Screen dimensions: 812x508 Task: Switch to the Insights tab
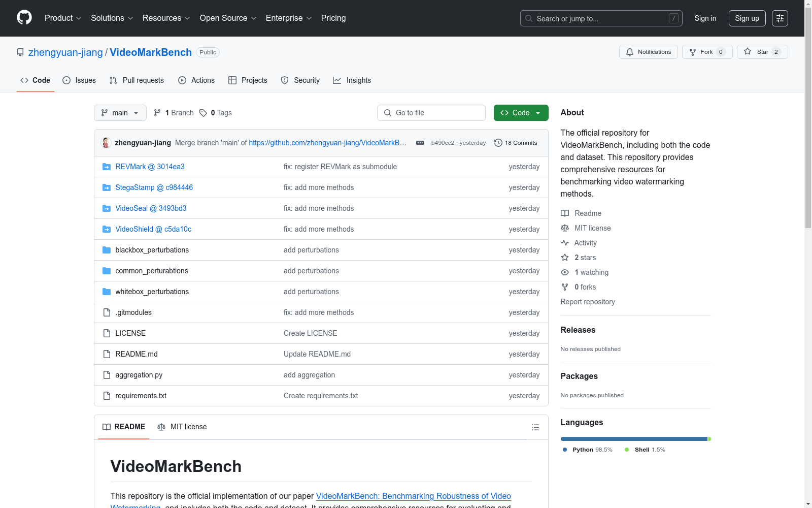point(352,80)
